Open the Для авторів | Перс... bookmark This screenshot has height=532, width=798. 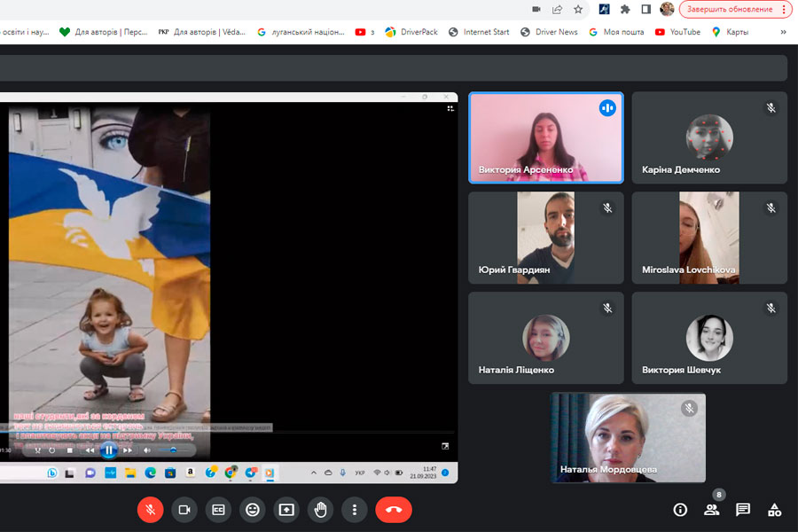pos(104,32)
